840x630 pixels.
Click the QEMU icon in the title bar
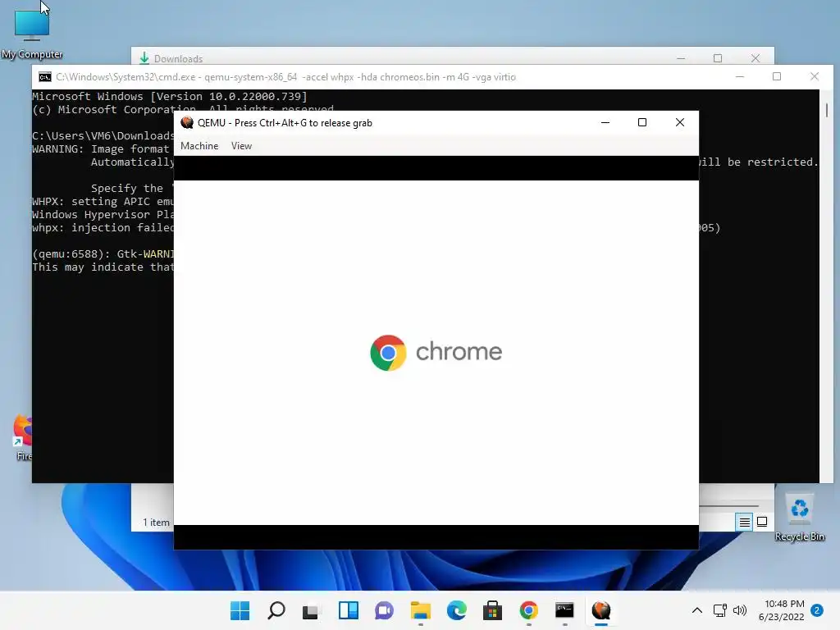[187, 123]
